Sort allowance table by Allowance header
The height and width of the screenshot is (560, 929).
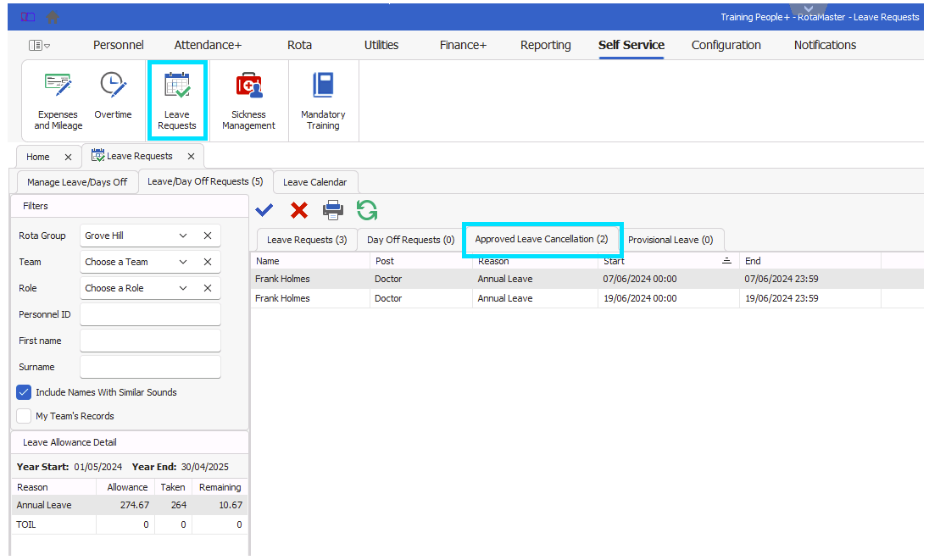pyautogui.click(x=125, y=487)
